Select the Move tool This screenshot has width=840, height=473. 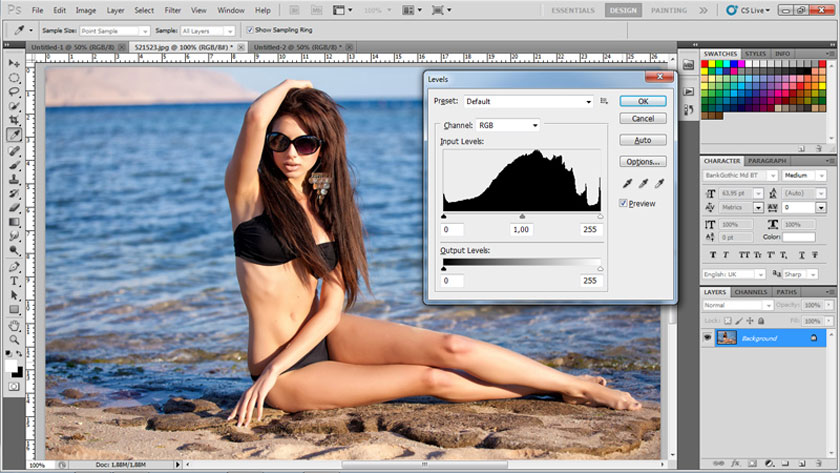[14, 63]
